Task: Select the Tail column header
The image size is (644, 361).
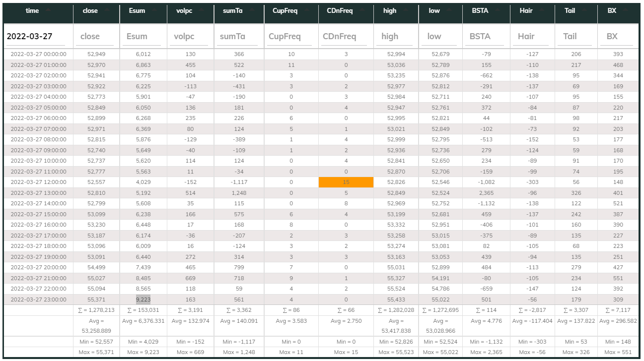Action: click(576, 11)
